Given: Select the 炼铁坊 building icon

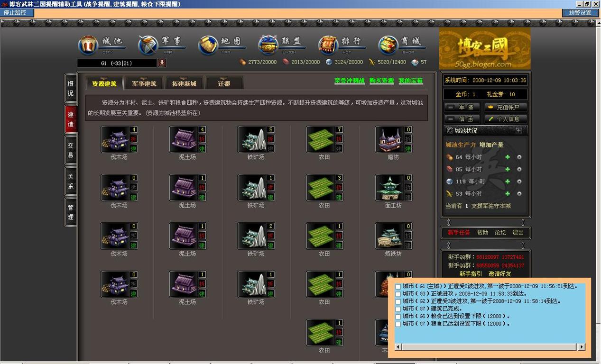Looking at the screenshot, I should [388, 236].
